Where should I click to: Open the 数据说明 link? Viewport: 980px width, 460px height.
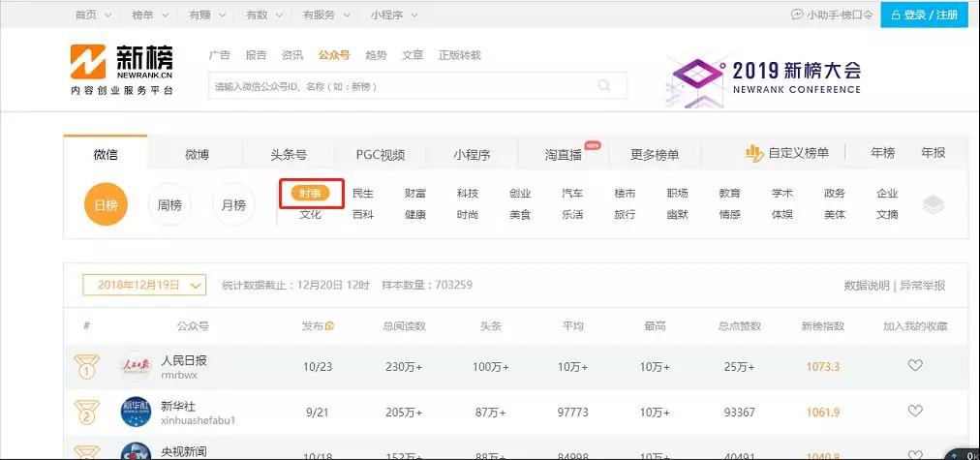867,286
